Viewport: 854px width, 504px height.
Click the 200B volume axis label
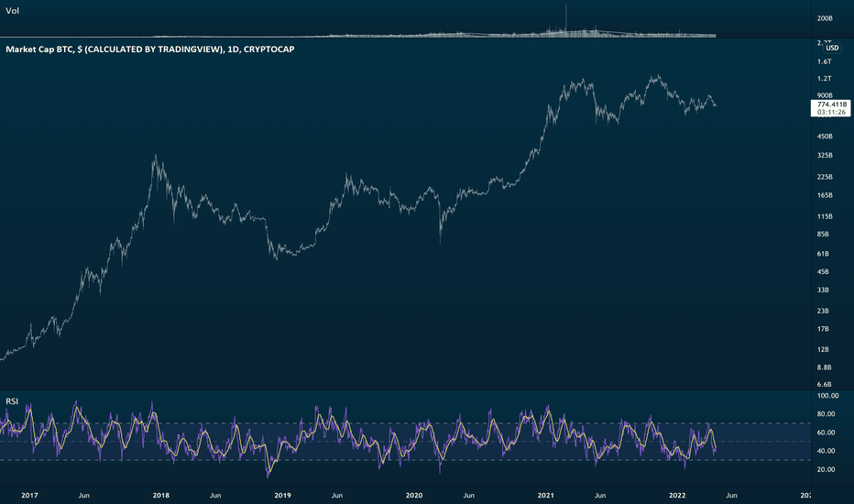pos(825,18)
